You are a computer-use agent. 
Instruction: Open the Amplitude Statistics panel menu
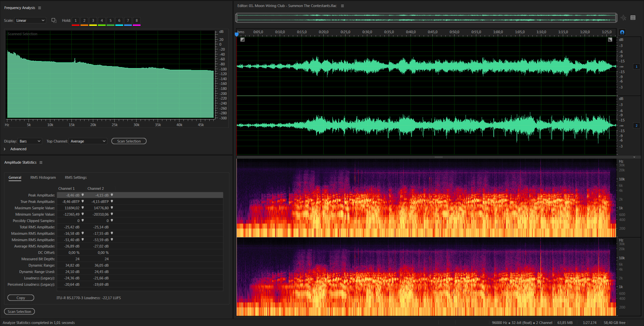[41, 162]
